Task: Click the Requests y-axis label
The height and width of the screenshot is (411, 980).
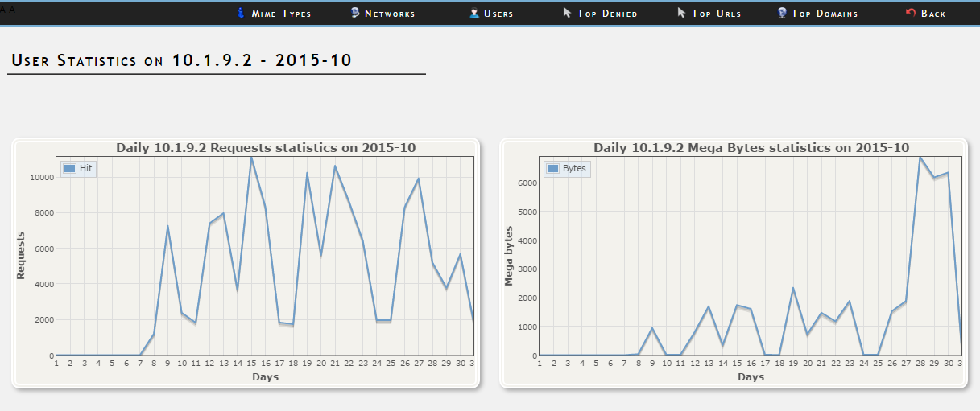Action: 21,256
